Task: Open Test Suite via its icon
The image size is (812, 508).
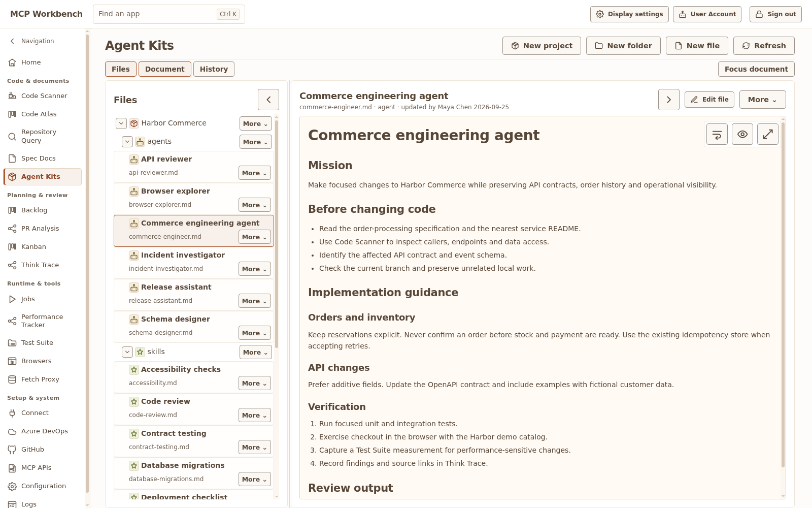Action: click(12, 343)
